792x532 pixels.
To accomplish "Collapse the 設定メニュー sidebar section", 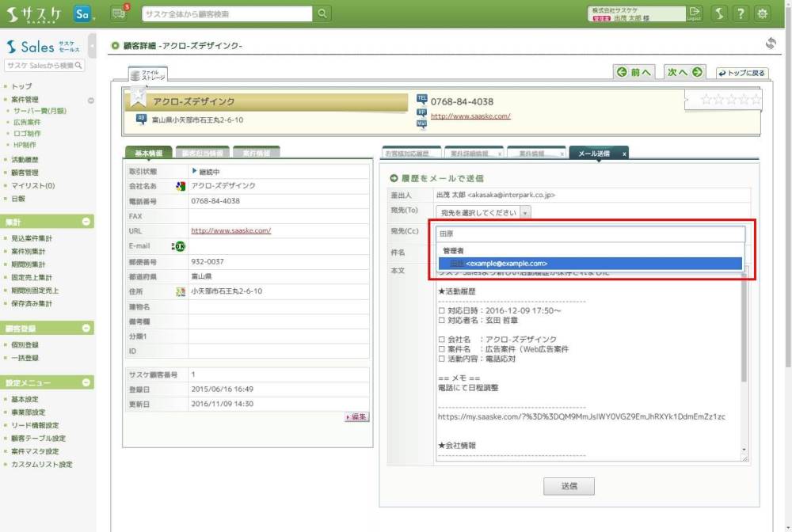I will pyautogui.click(x=87, y=382).
